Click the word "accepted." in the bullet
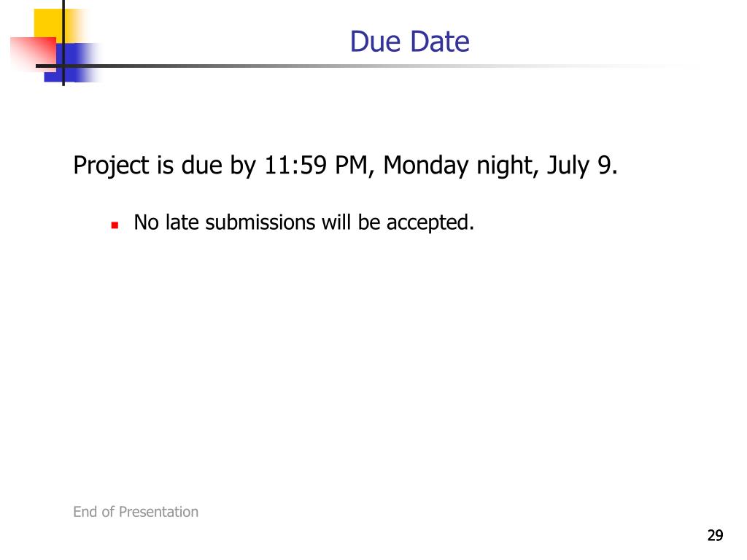Image resolution: width=747 pixels, height=560 pixels. 430,223
